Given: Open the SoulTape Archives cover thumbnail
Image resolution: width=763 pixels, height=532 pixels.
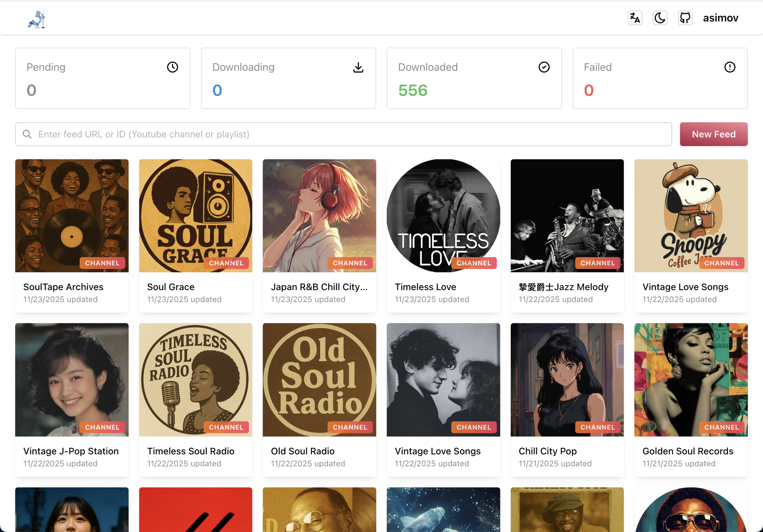Looking at the screenshot, I should click(x=72, y=216).
